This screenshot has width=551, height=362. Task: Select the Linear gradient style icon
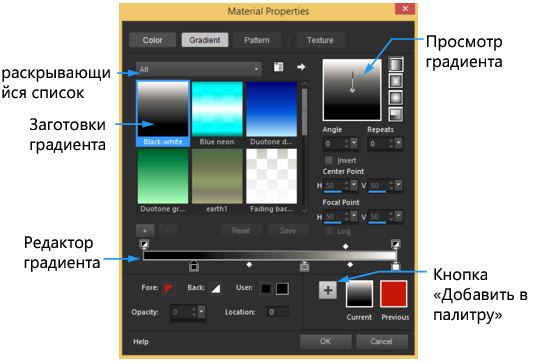[396, 64]
